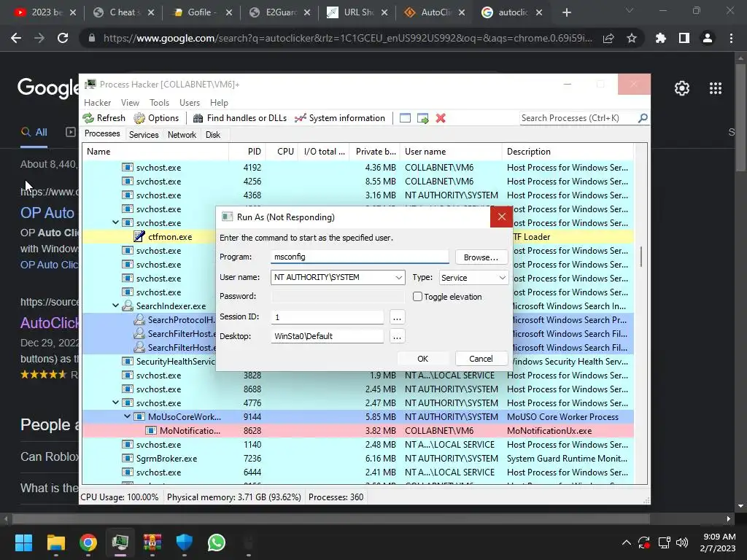Viewport: 747px width, 560px height.
Task: Click the Program input field
Action: tap(360, 257)
